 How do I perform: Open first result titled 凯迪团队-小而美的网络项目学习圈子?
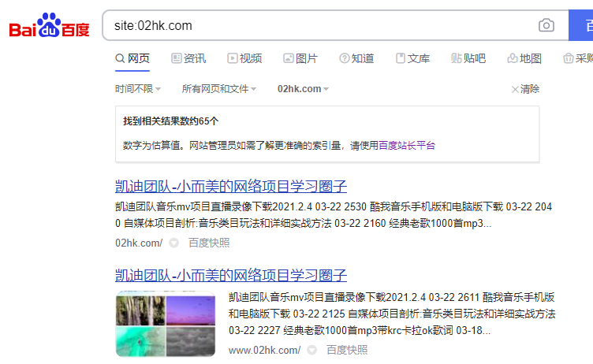coord(231,187)
